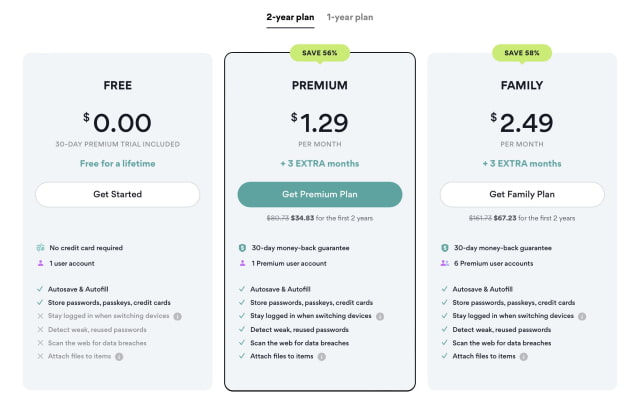Switch to the 2-year plan tab
The width and height of the screenshot is (640, 411).
[x=290, y=17]
